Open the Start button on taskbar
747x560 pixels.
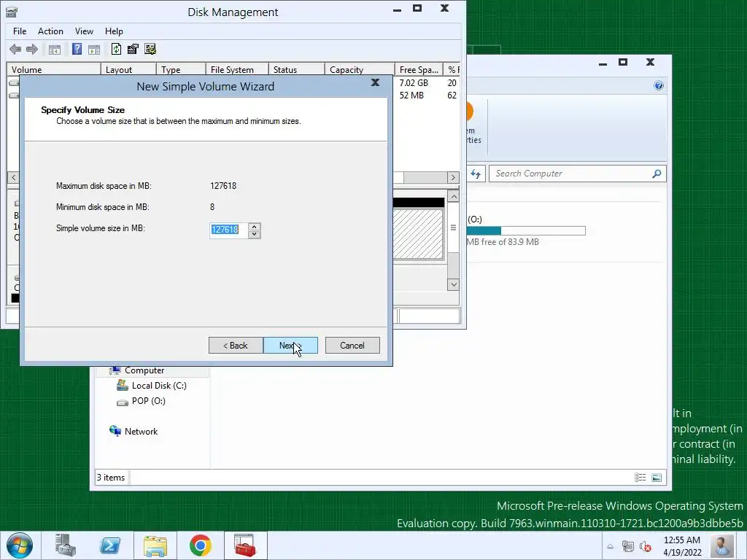(20, 545)
